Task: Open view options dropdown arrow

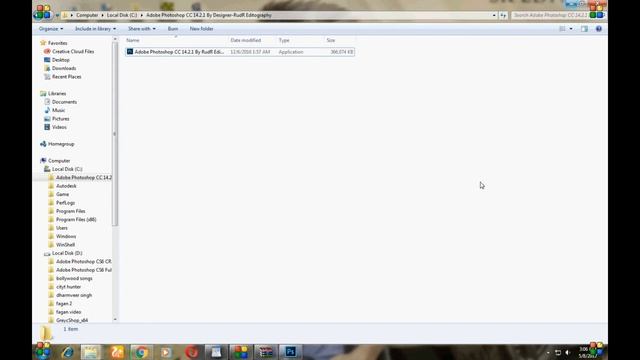Action: [x=571, y=29]
